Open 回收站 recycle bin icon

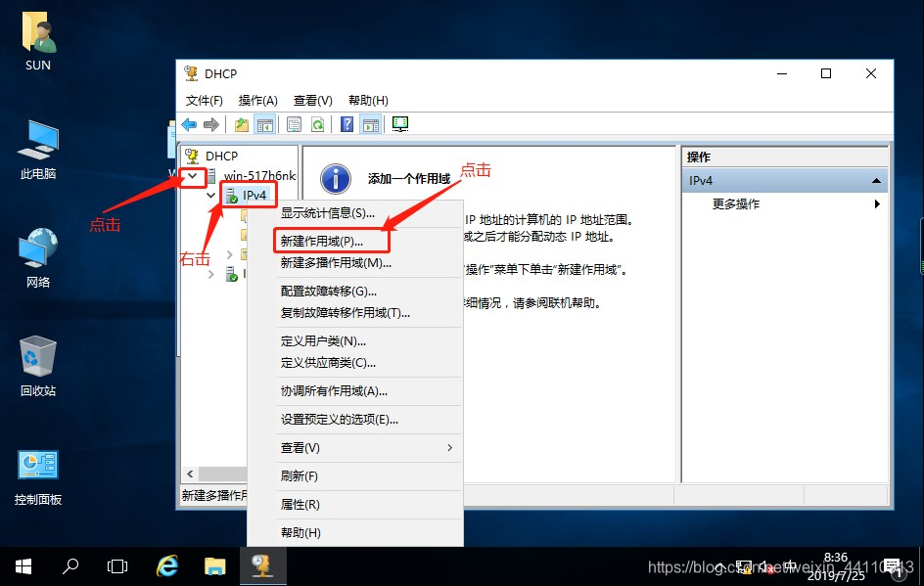pos(38,366)
